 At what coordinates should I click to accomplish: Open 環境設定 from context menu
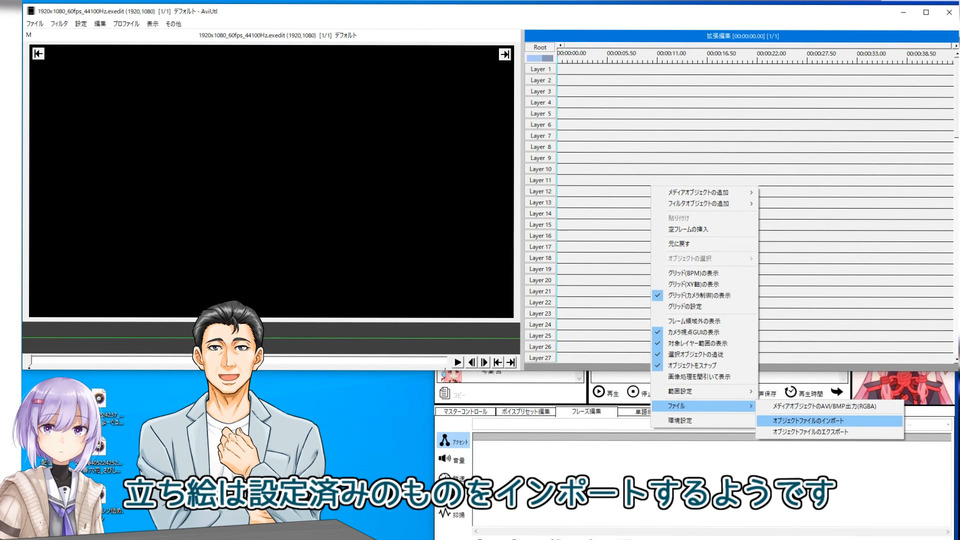(704, 421)
